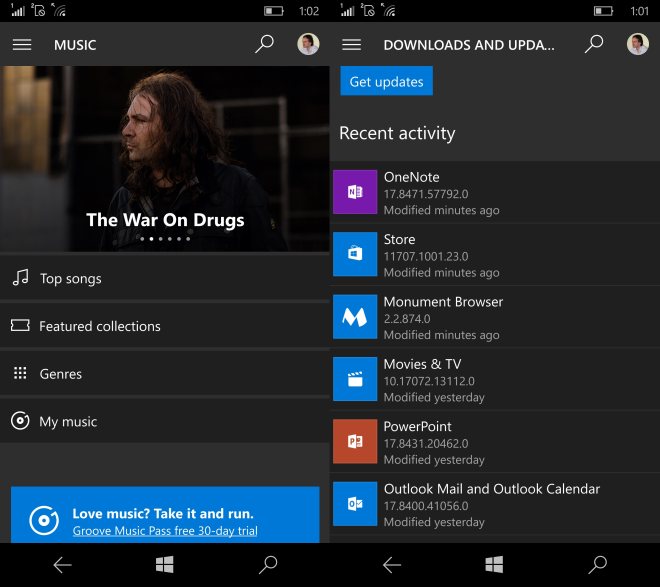The width and height of the screenshot is (660, 587).
Task: Open Groove Music Pass free 30-day trial link
Action: [x=165, y=531]
